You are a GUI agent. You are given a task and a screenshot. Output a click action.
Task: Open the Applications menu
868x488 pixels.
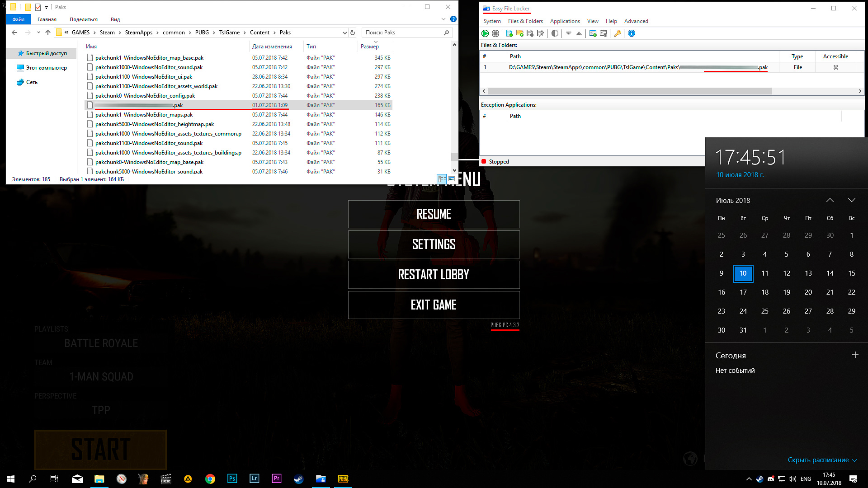pos(565,21)
